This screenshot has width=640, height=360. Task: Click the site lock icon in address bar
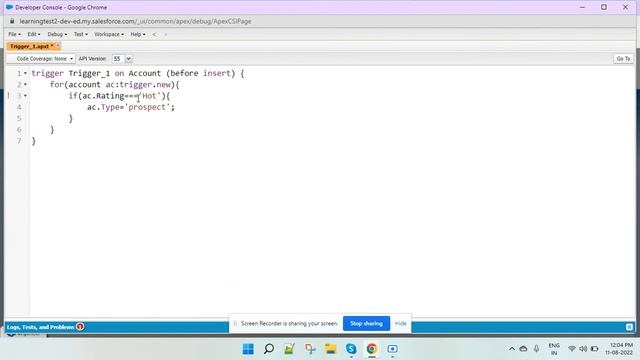pyautogui.click(x=12, y=21)
